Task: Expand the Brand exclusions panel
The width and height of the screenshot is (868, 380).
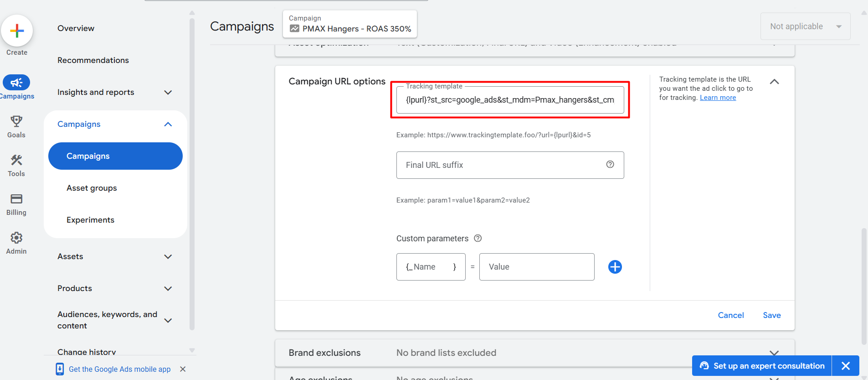Action: (774, 353)
